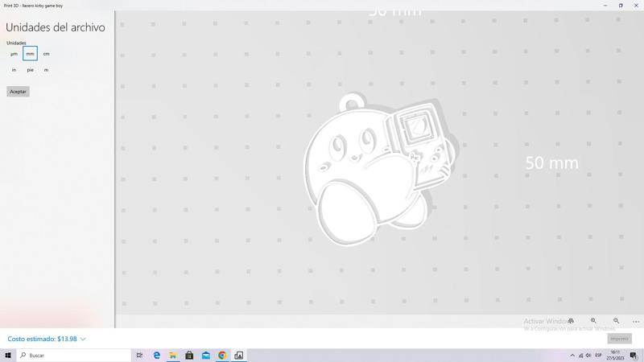Click the center view icon in viewer toolbar
The width and height of the screenshot is (644, 362).
click(x=571, y=321)
